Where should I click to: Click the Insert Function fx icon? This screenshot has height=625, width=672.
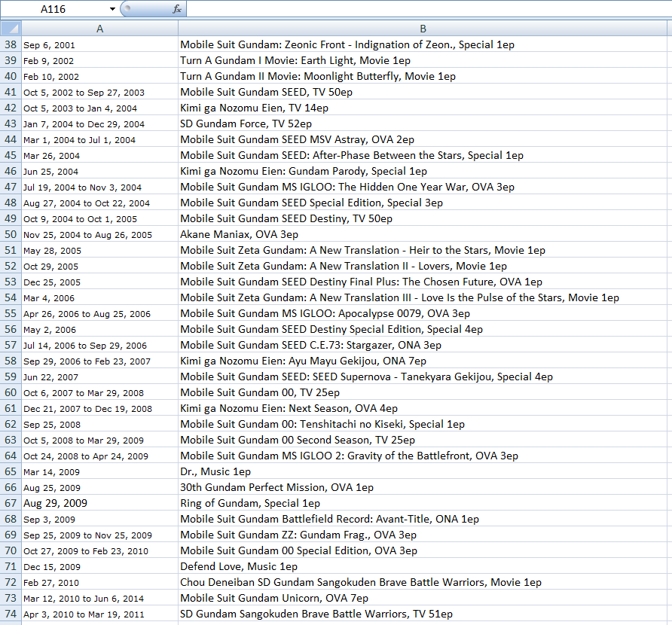(177, 9)
